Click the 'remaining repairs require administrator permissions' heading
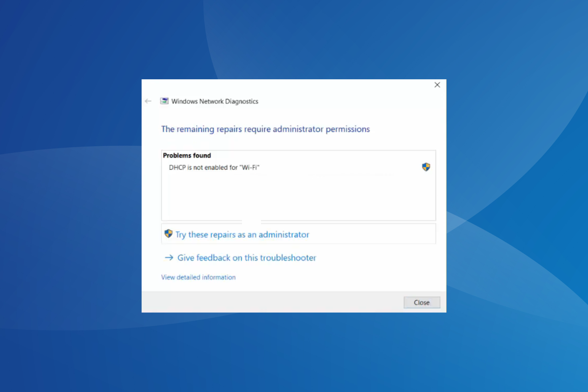The width and height of the screenshot is (588, 392). pos(266,129)
